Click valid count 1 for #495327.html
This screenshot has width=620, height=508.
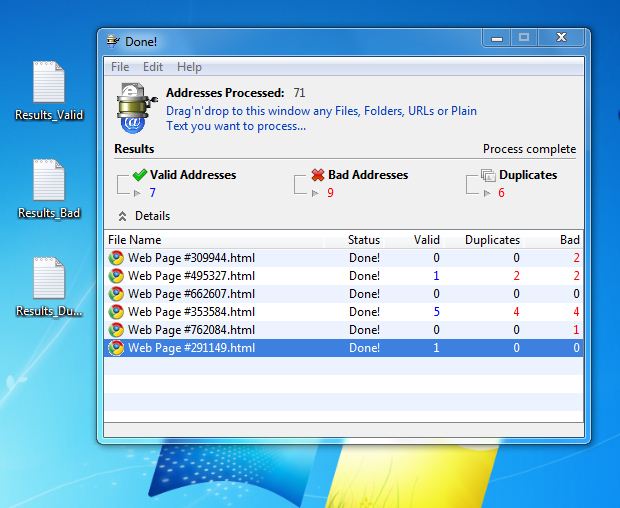coord(436,276)
